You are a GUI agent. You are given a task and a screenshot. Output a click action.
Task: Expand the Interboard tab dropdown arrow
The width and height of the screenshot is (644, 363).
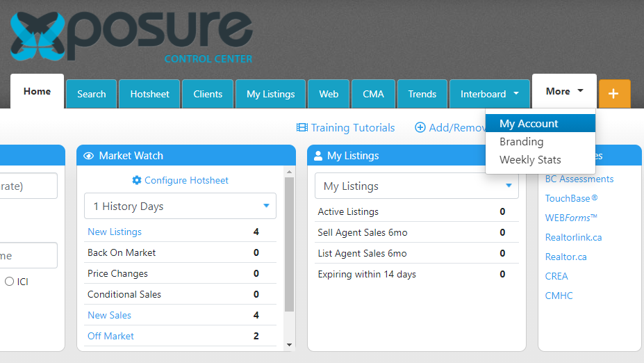tap(516, 93)
